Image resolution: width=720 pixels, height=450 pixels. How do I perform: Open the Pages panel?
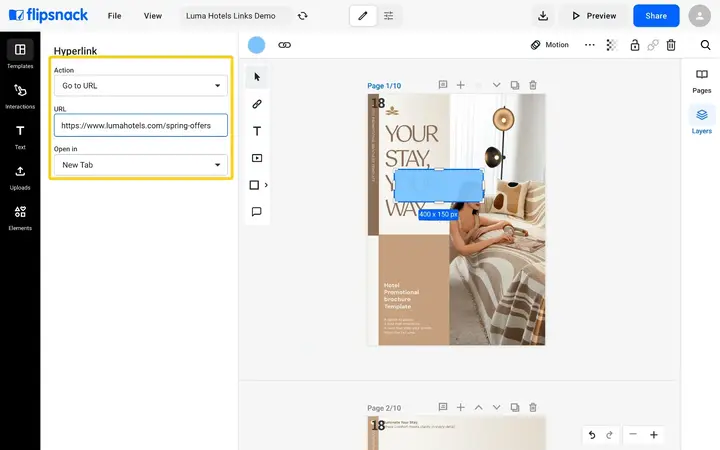pyautogui.click(x=701, y=81)
